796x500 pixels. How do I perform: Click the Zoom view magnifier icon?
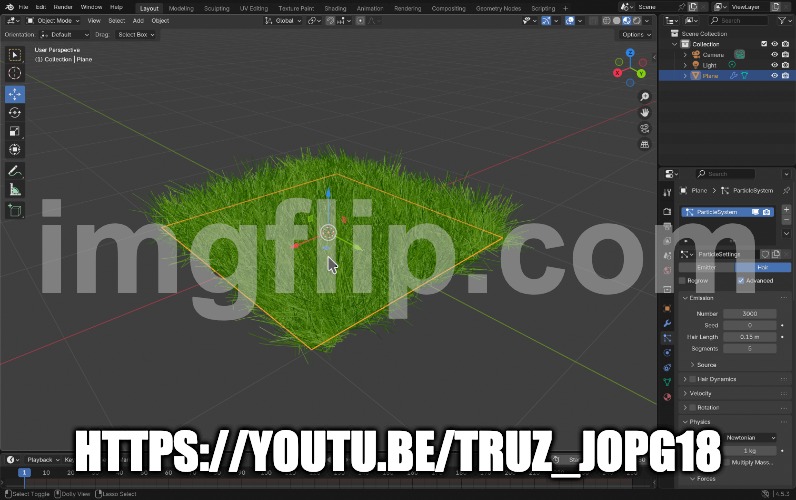tap(645, 96)
